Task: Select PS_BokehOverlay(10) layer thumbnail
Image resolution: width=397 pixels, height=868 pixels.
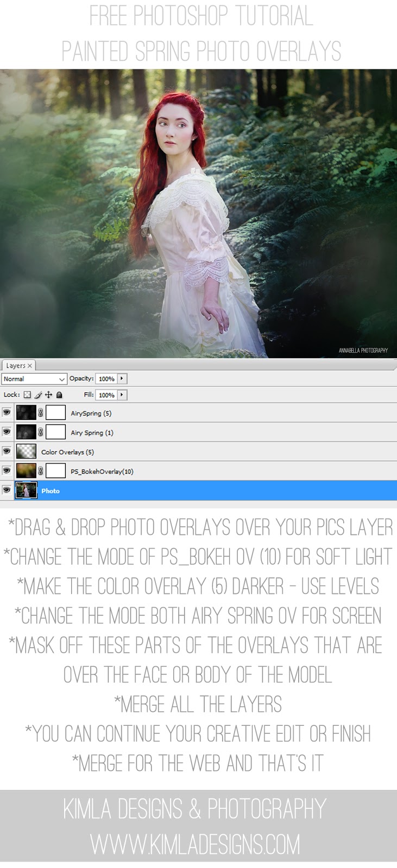Action: pos(26,471)
